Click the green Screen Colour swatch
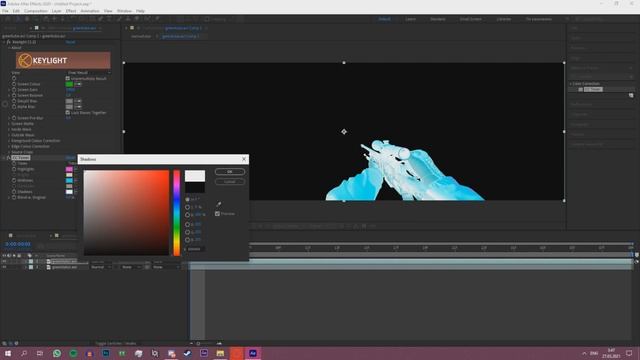The width and height of the screenshot is (640, 360). (69, 84)
